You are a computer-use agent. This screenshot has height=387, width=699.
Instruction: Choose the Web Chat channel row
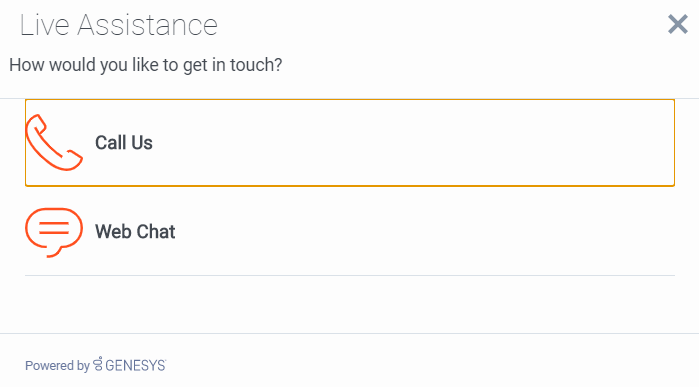[350, 231]
